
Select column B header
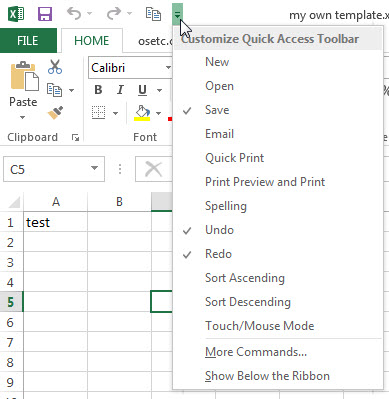point(119,202)
